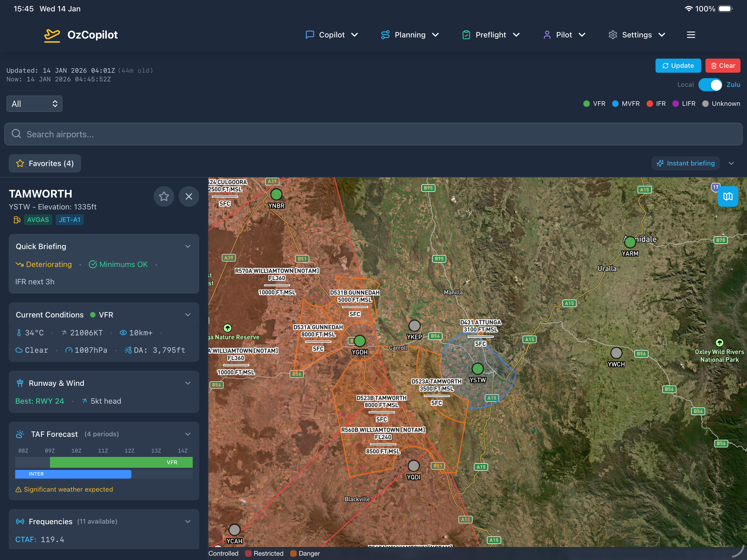The width and height of the screenshot is (747, 560).
Task: Open the Planning menu
Action: (x=410, y=35)
